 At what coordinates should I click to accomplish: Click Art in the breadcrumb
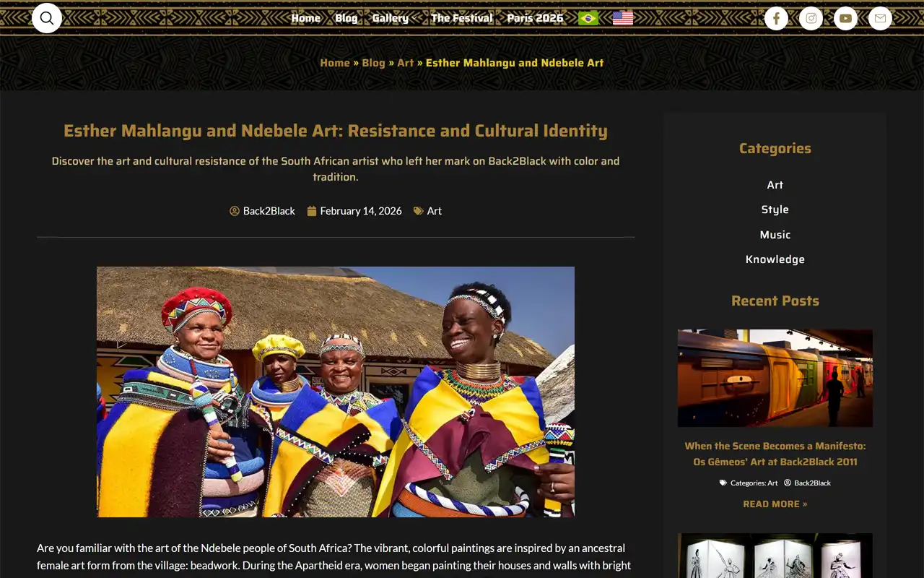(406, 63)
